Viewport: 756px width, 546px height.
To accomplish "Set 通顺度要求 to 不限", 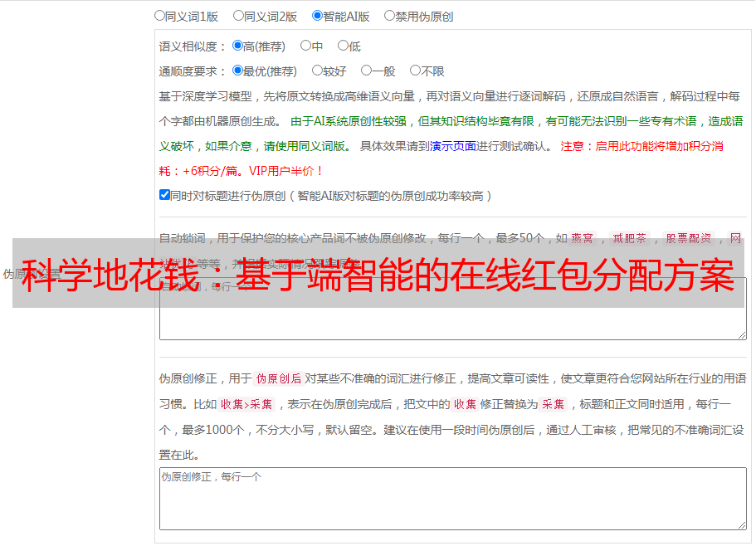I will pos(415,71).
